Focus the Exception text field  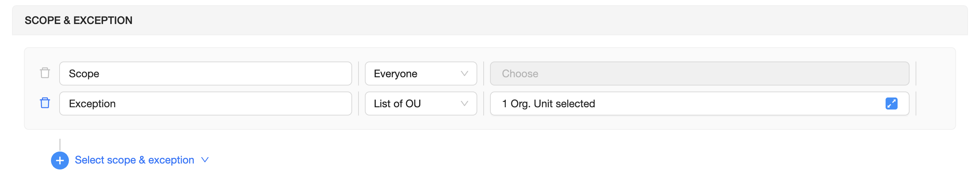[205, 103]
